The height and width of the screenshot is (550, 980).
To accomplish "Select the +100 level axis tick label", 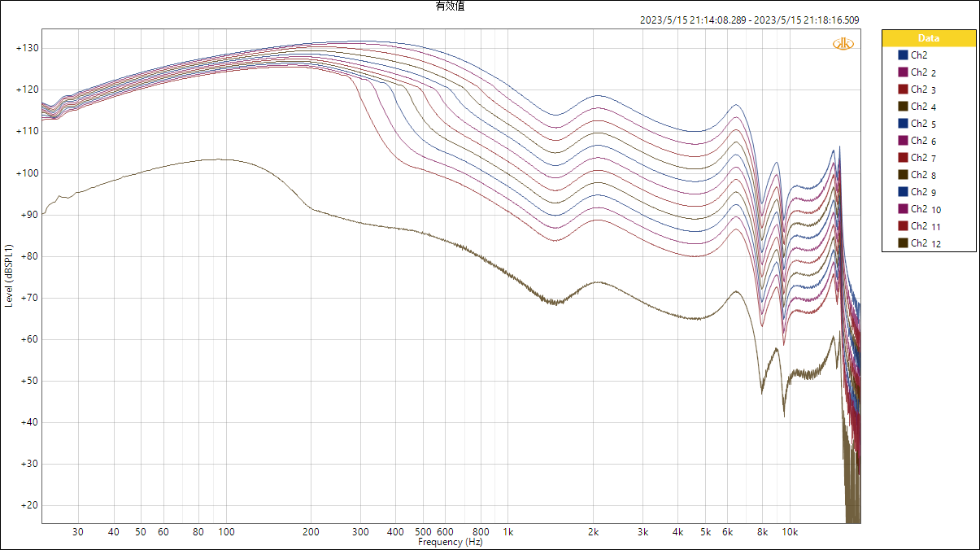I will pyautogui.click(x=27, y=173).
